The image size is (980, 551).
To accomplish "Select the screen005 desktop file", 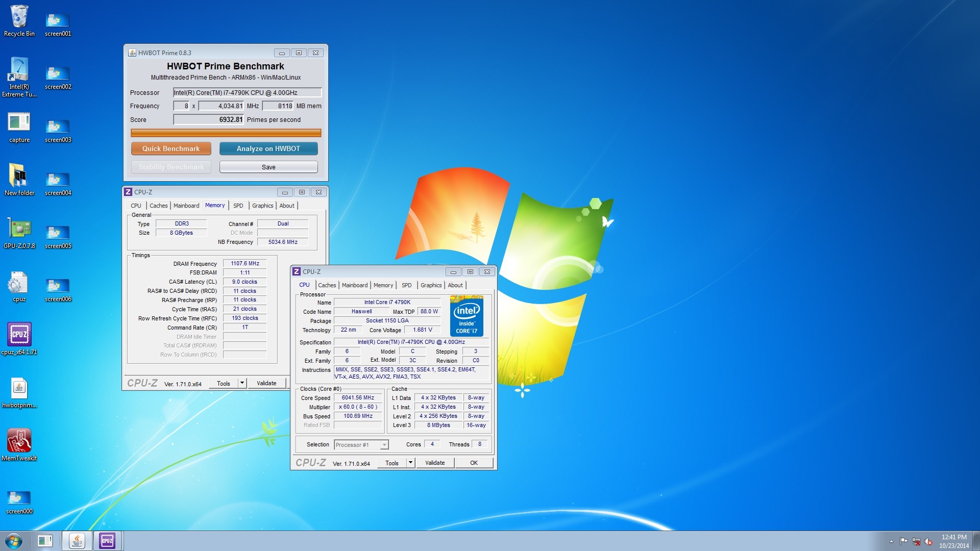I will point(58,237).
